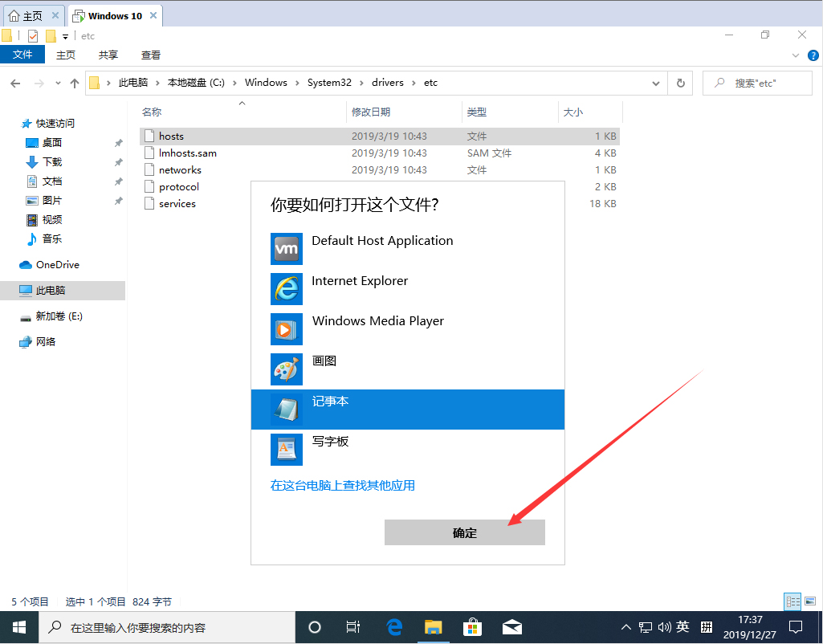Refresh the current folder view
Screen dimensions: 823x644
680,83
